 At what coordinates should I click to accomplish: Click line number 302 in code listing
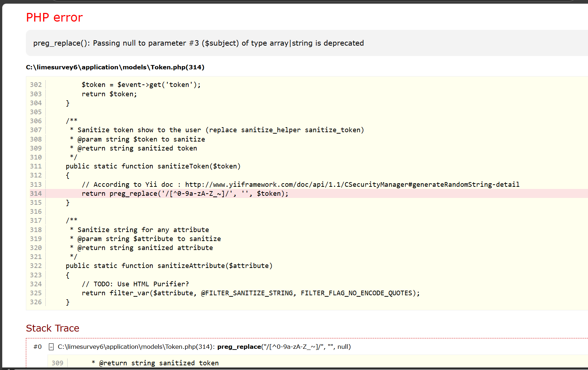[x=36, y=85]
